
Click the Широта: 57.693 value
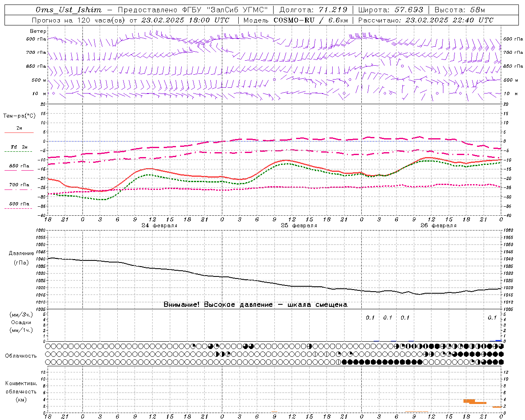[390, 10]
